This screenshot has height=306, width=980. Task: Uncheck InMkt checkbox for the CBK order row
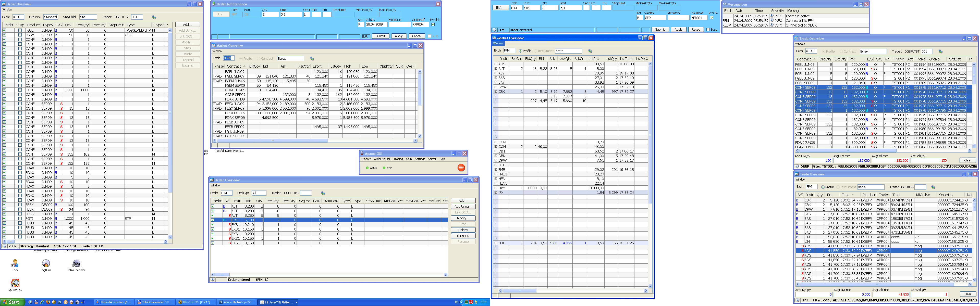coord(212,220)
